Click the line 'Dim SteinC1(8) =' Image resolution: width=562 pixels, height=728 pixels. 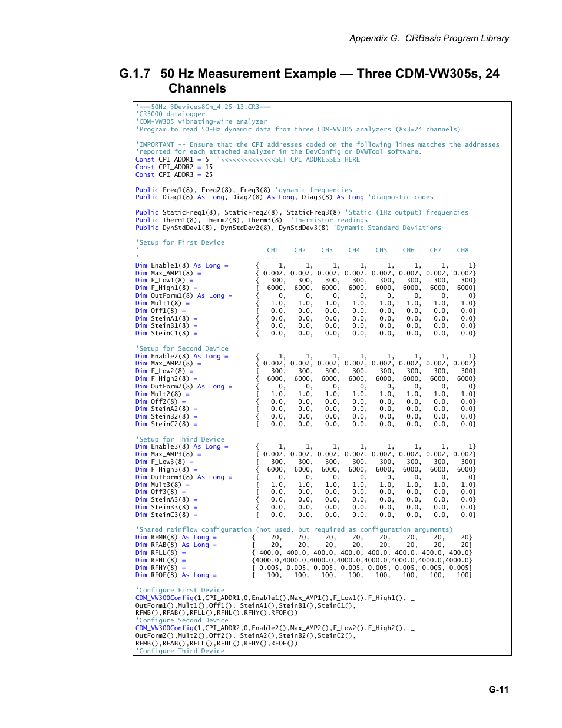coord(306,334)
